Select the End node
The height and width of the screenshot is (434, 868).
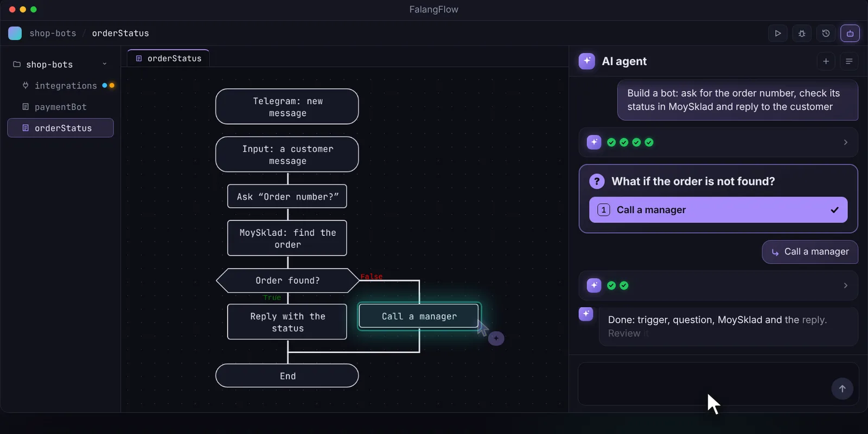287,376
